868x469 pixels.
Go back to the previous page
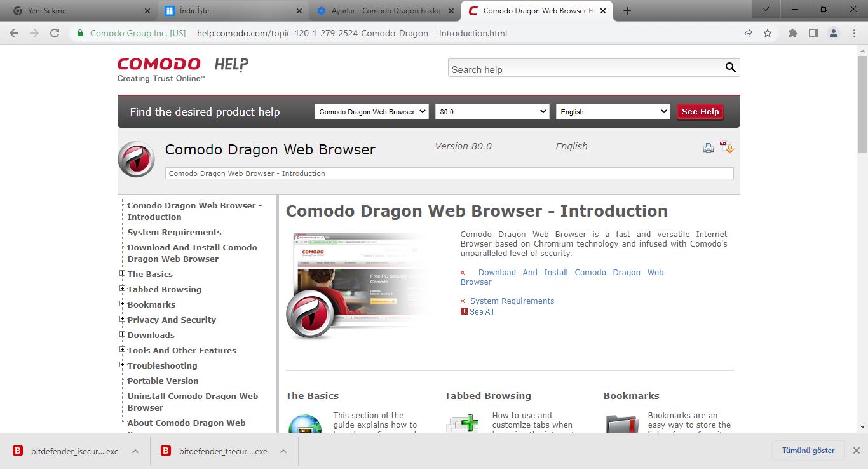tap(14, 33)
